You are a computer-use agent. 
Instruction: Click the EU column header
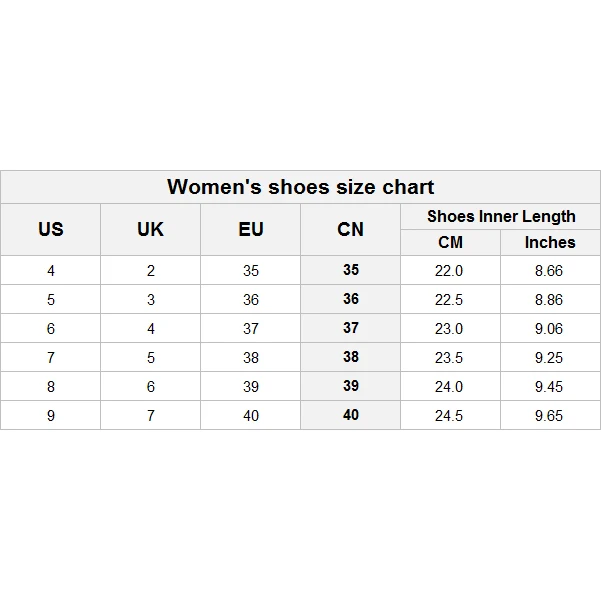[x=250, y=229]
